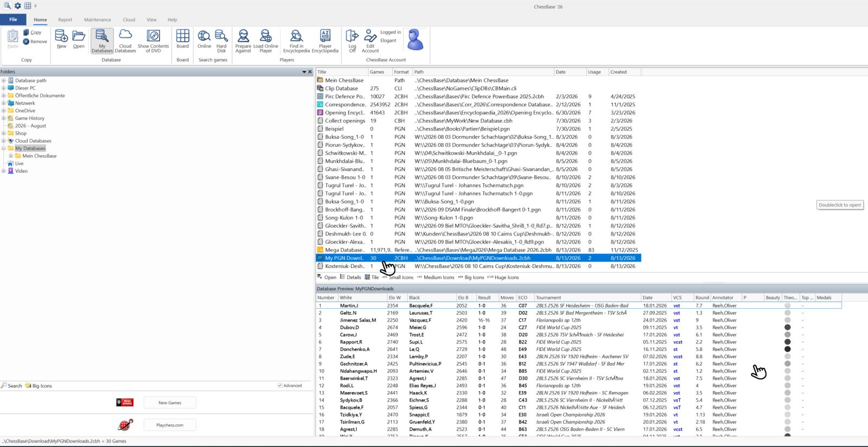Click Search in the Folders panel
The width and height of the screenshot is (868, 447).
[x=11, y=386]
